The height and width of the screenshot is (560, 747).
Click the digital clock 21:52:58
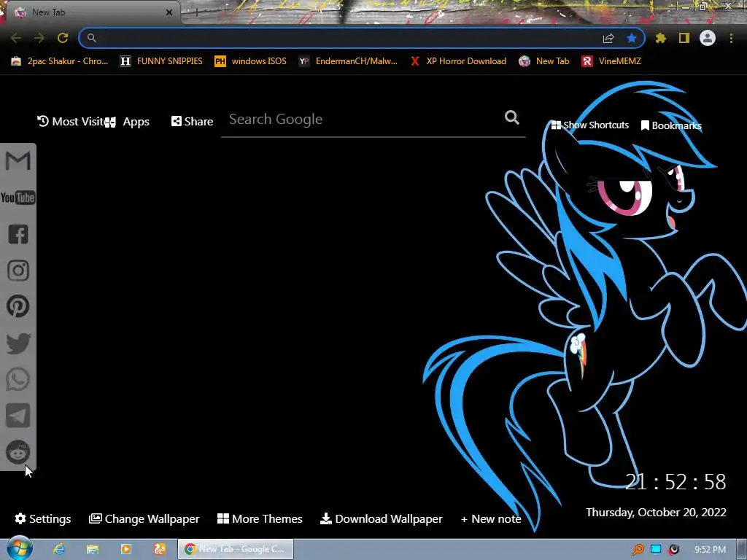(676, 482)
